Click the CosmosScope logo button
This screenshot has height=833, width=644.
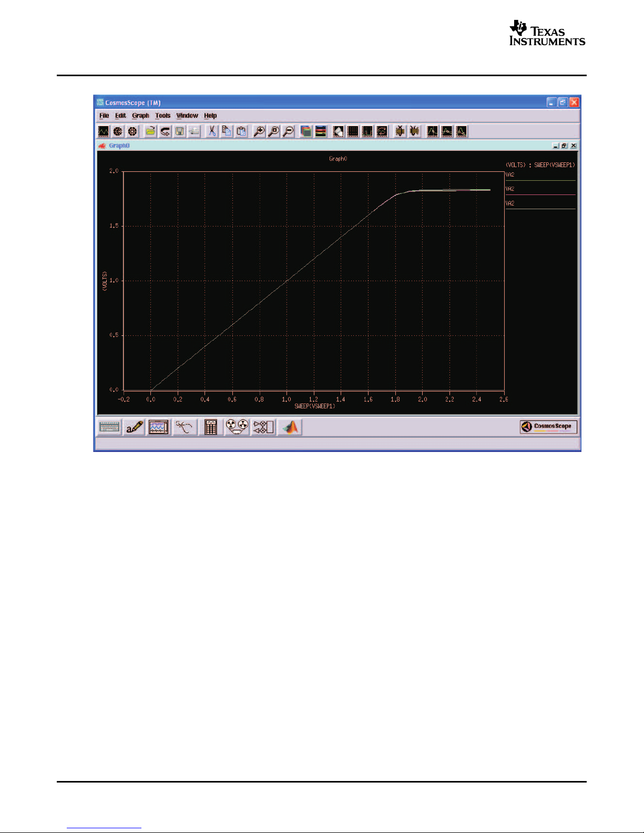coord(548,427)
